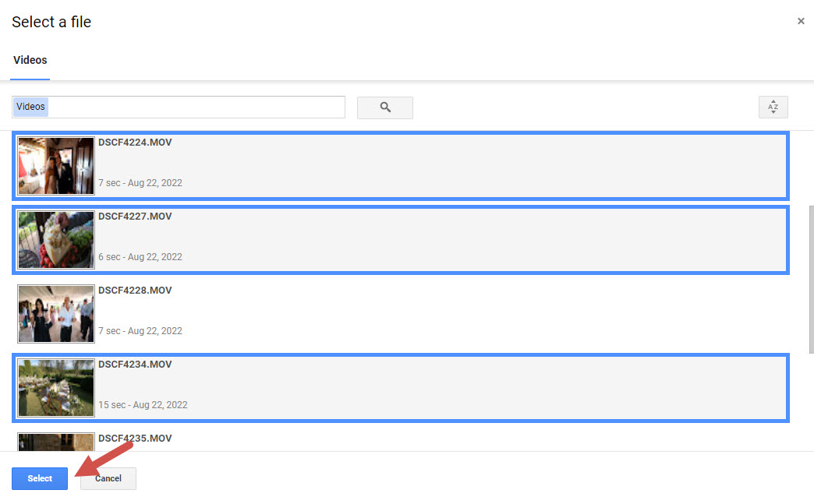This screenshot has width=814, height=504.
Task: Switch to the Videos tab
Action: 30,60
